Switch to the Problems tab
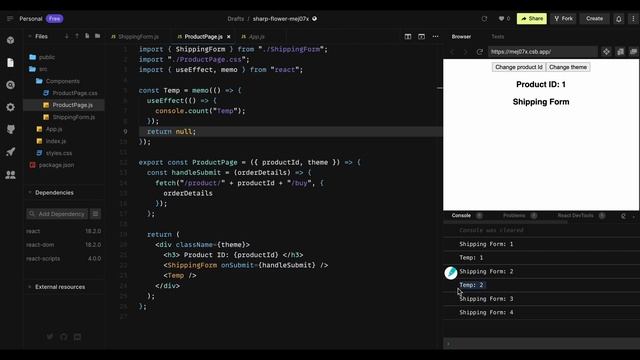 pos(514,216)
